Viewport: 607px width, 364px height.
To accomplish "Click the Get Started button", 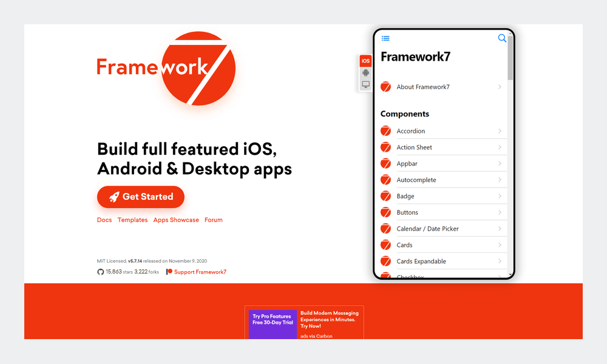I will [141, 197].
